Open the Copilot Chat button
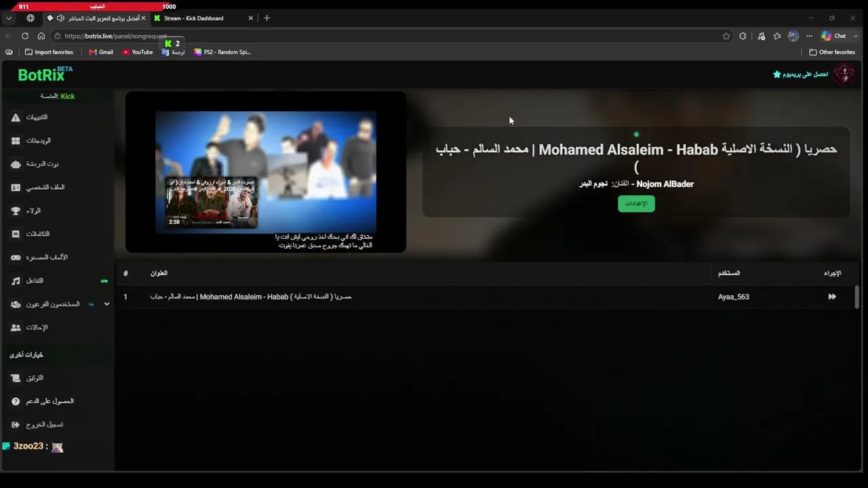Image resolution: width=868 pixels, height=488 pixels. [834, 36]
